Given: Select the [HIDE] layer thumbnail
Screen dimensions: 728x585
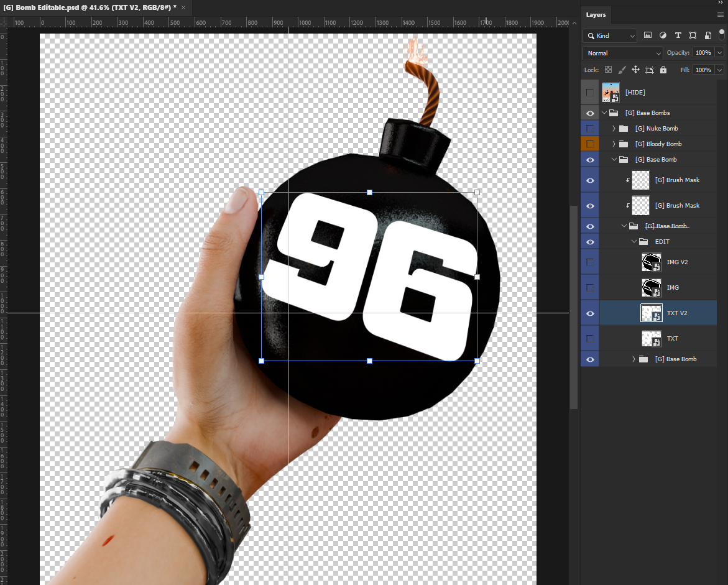Looking at the screenshot, I should pyautogui.click(x=611, y=93).
